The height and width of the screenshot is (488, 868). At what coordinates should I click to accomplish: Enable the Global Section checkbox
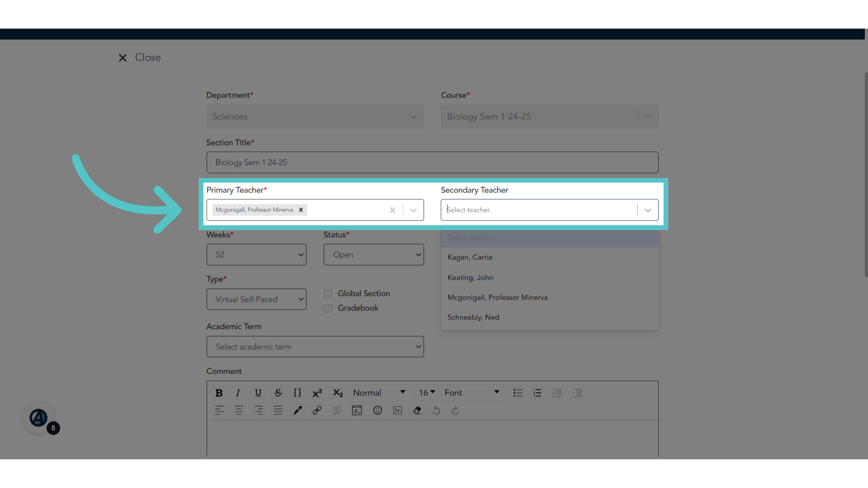328,294
